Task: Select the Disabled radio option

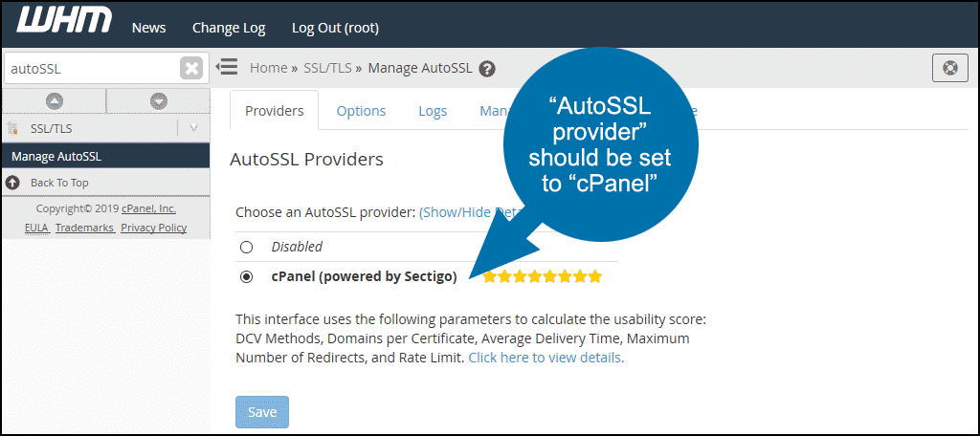Action: (247, 247)
